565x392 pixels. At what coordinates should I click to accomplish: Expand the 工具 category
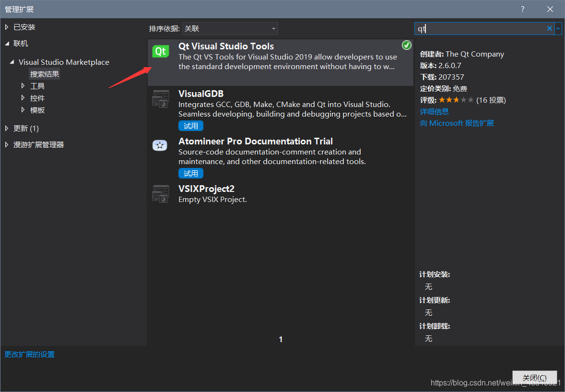click(x=23, y=86)
